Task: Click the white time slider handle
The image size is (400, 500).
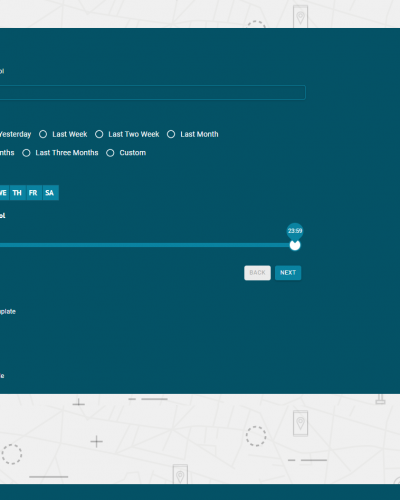Action: [x=295, y=245]
